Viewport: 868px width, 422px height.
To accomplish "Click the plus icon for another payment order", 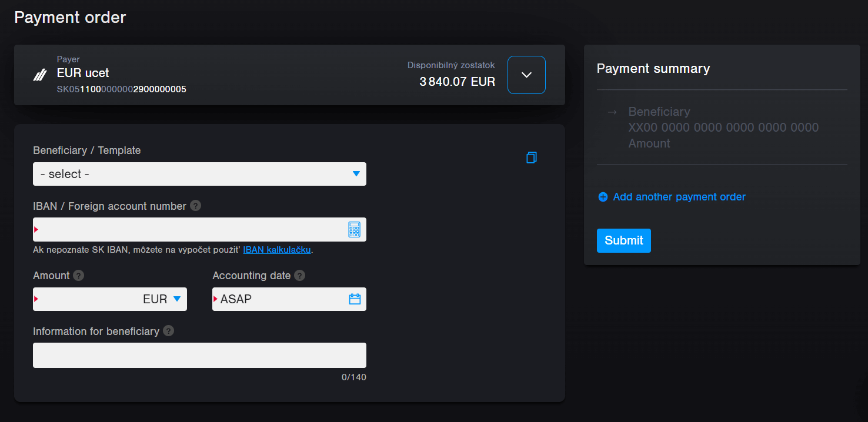I will [602, 197].
